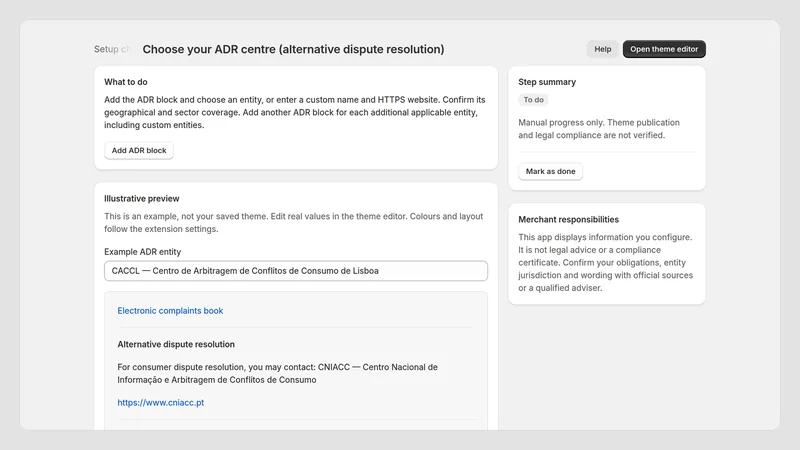Click the Step summary heading
Viewport: 800px width, 450px height.
pos(547,82)
